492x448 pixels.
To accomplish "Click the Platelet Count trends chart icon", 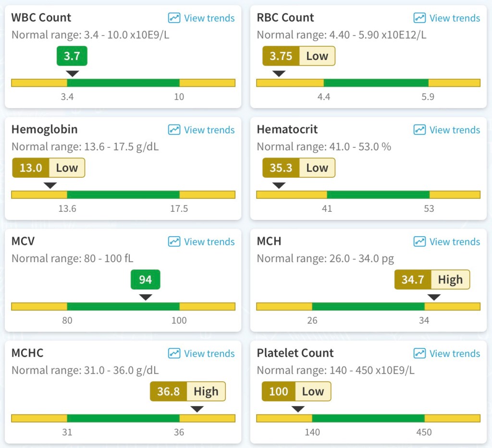I will (419, 354).
